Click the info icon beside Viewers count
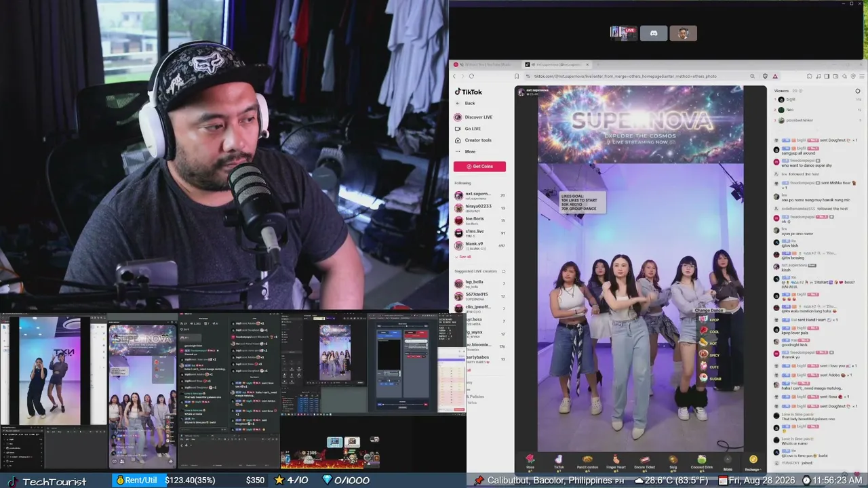Viewport: 868px width, 488px height. pos(802,90)
